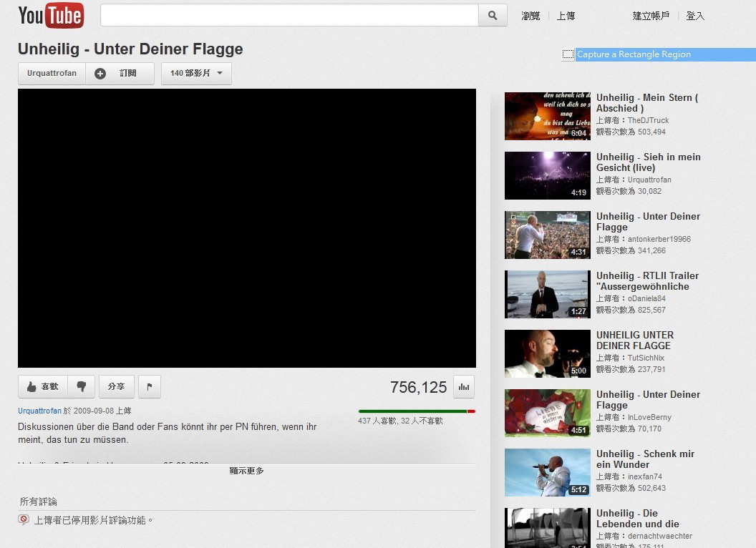756x548 pixels.
Task: Show video statistics bar chart icon
Action: 464,386
